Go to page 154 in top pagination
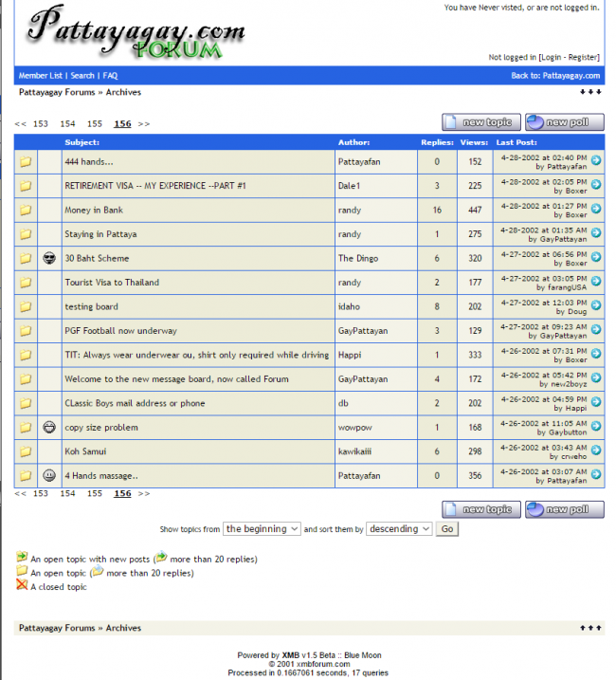The image size is (616, 680). pyautogui.click(x=67, y=124)
